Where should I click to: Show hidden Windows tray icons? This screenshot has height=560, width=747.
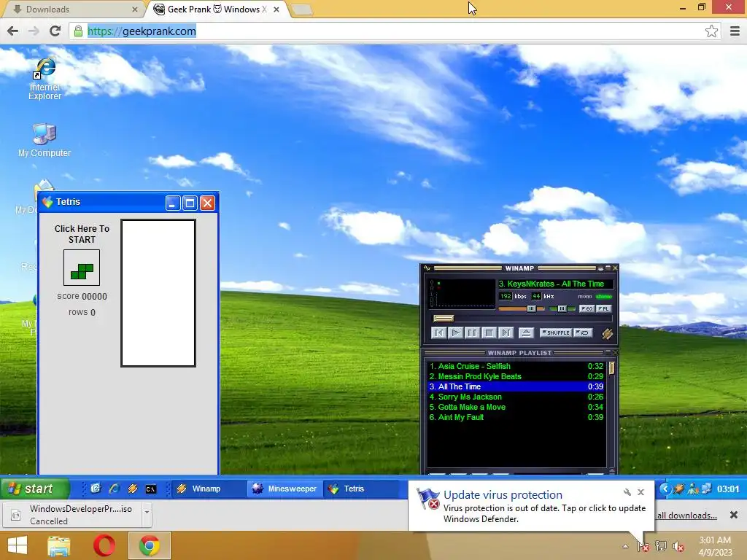point(625,547)
